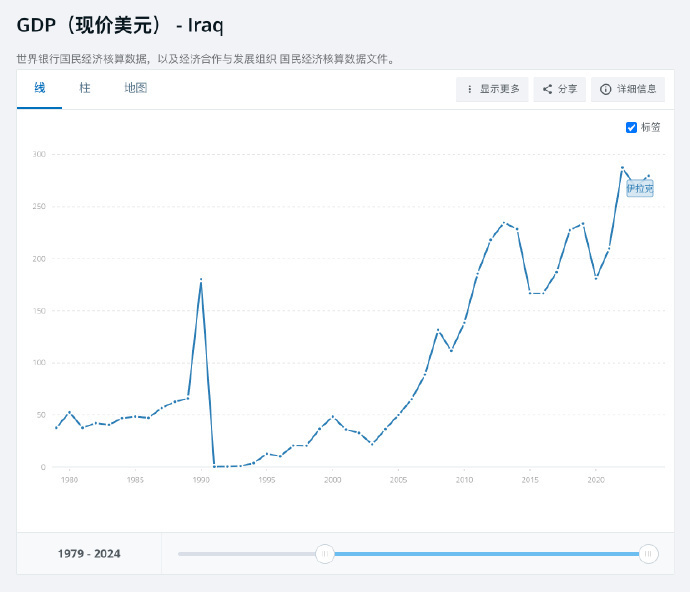Switch to the 线 tab
The height and width of the screenshot is (592, 690).
pos(40,88)
